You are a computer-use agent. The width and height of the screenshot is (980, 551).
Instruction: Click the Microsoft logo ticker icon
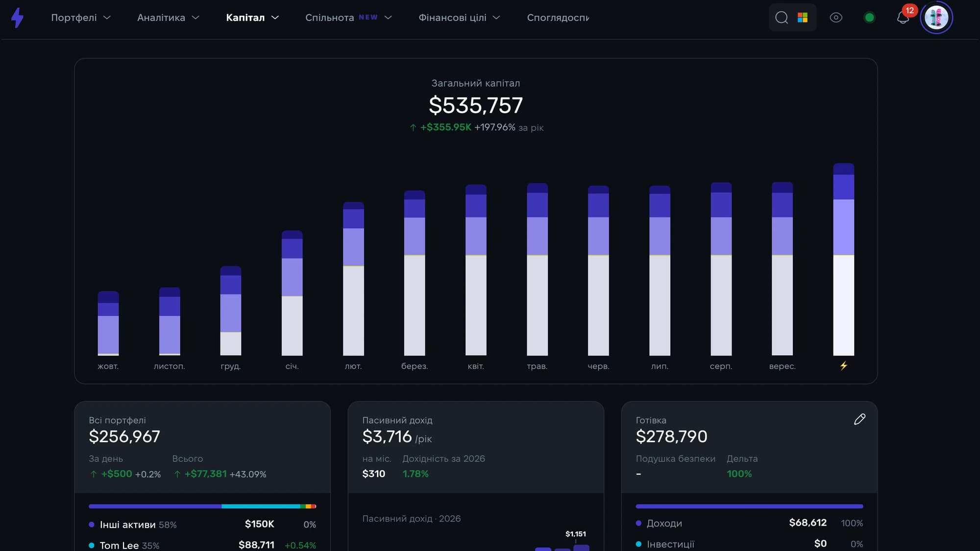tap(803, 18)
